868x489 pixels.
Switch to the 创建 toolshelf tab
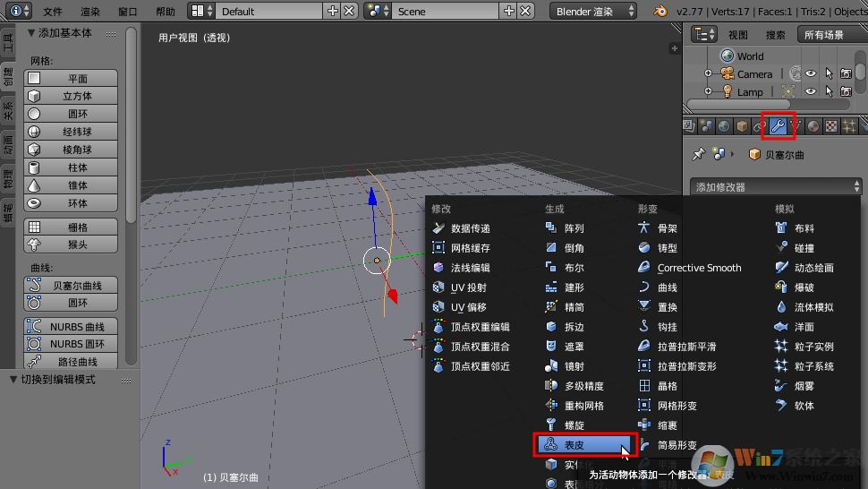coord(8,76)
